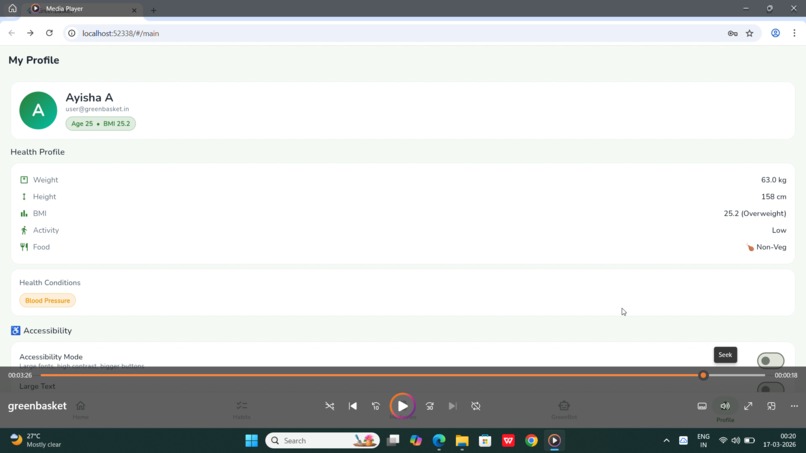Image resolution: width=806 pixels, height=453 pixels.
Task: Open the Home tab in greenbasket navigation
Action: click(81, 409)
